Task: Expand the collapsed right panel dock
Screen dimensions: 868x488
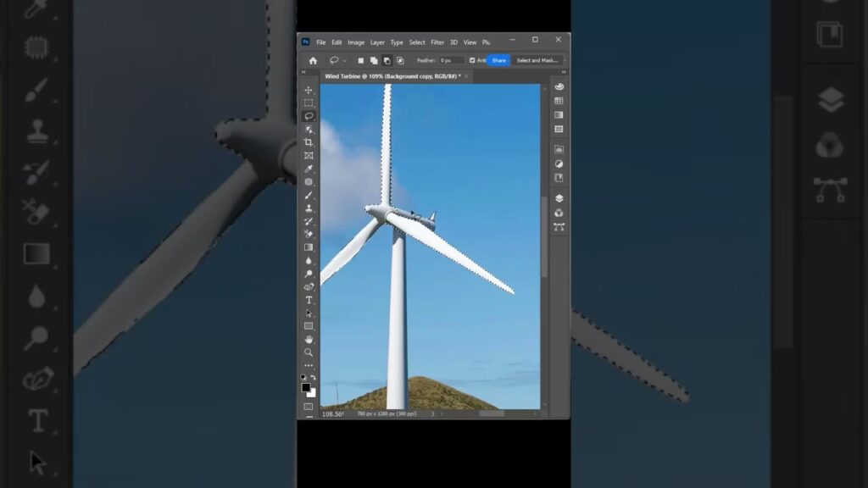Action: [563, 73]
